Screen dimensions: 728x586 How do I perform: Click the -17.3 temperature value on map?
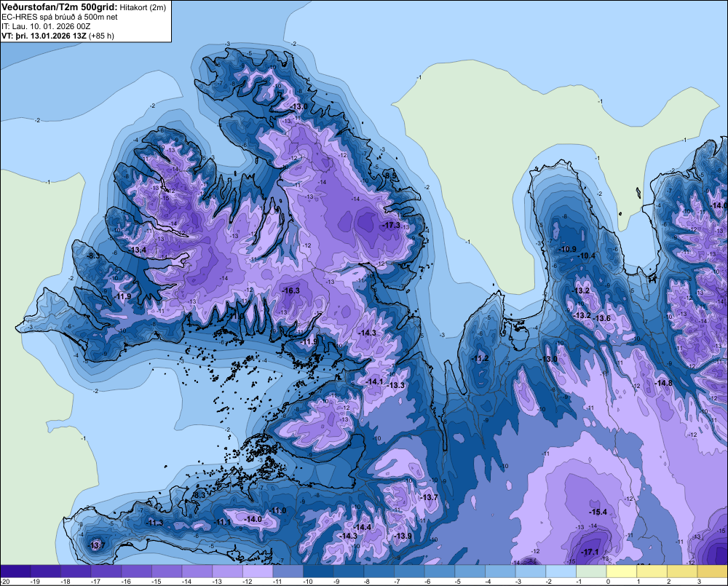(392, 225)
